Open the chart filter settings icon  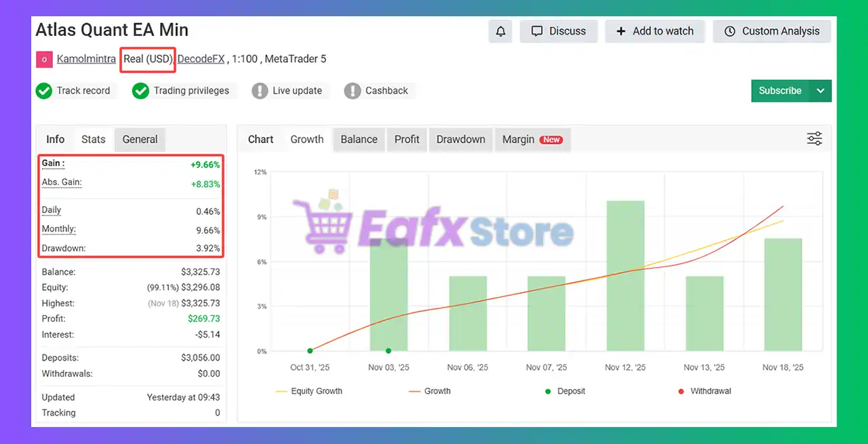pyautogui.click(x=814, y=138)
